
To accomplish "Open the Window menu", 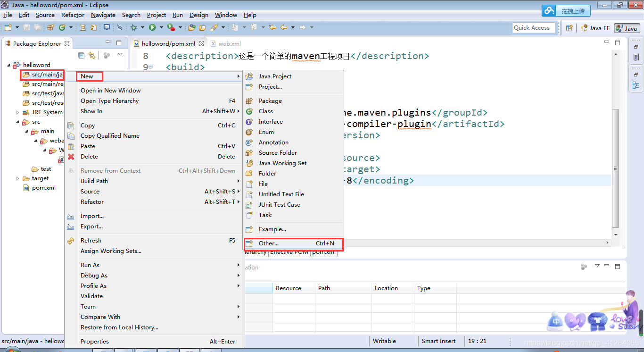I will point(226,15).
